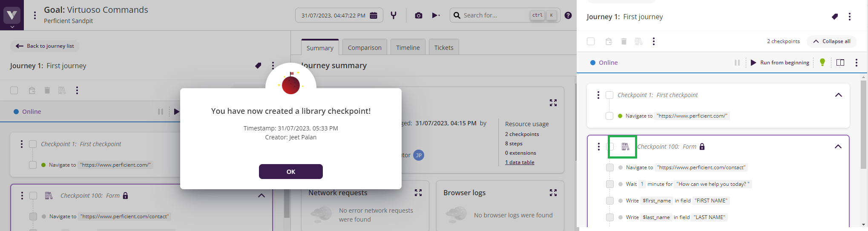Click the OK button in the library checkpoint dialog

coord(291,171)
